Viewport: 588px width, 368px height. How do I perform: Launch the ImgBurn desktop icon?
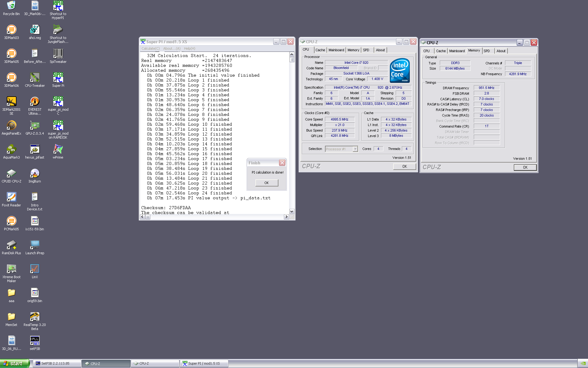pyautogui.click(x=35, y=175)
